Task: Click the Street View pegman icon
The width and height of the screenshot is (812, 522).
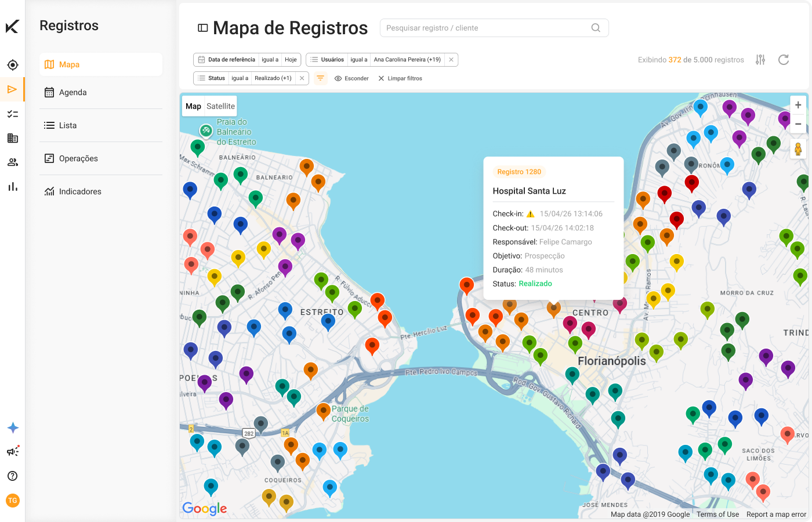Action: point(798,149)
